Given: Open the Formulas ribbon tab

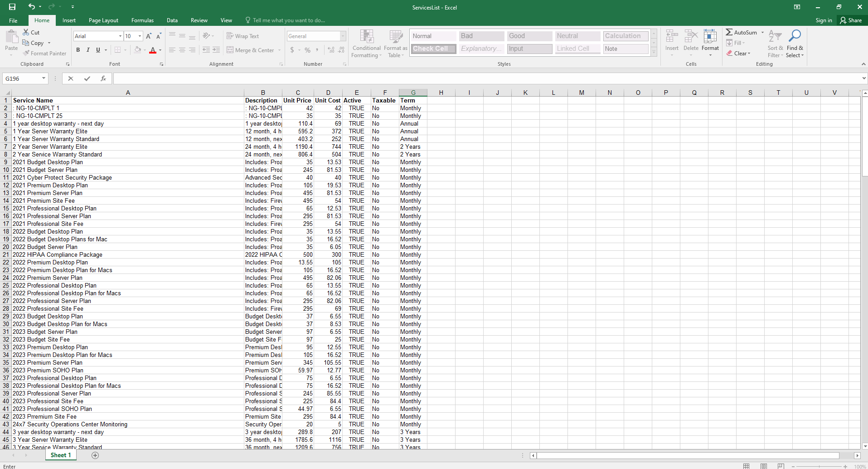Looking at the screenshot, I should (142, 20).
